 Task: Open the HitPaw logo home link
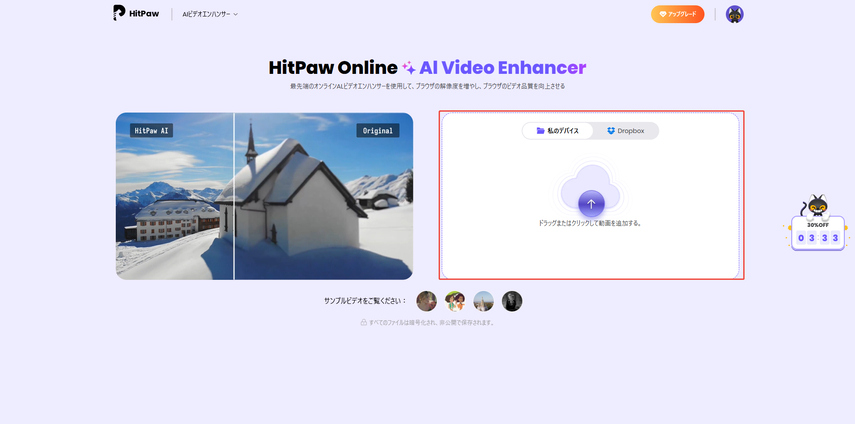pos(136,13)
